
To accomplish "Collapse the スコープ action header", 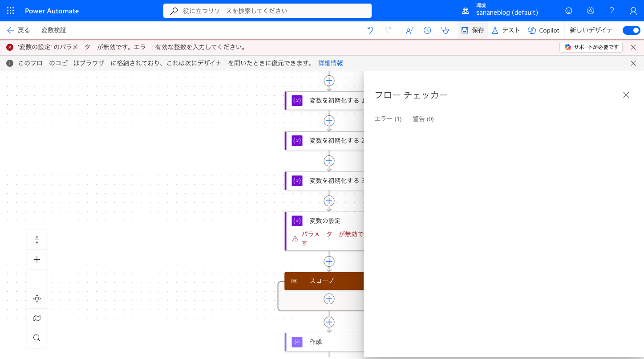I will (x=324, y=281).
